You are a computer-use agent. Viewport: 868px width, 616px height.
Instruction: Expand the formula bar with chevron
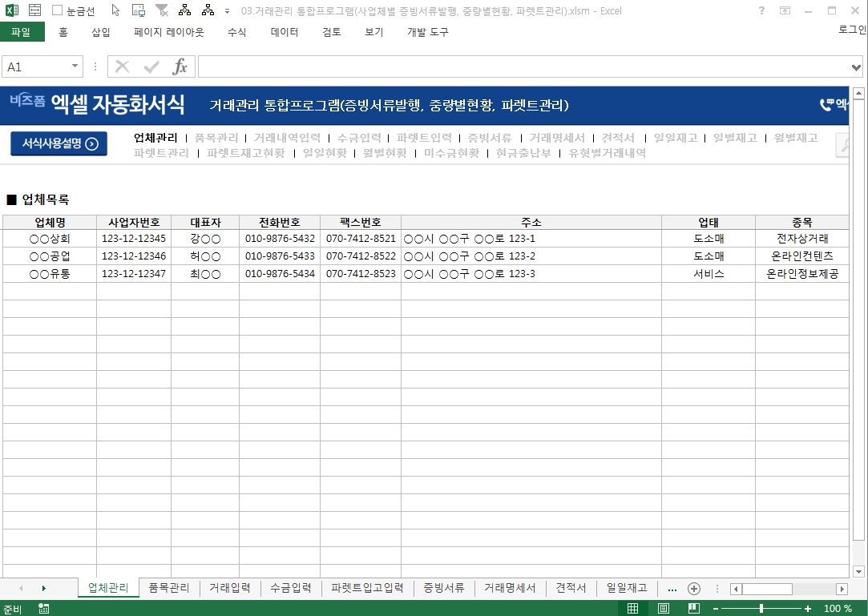(x=856, y=67)
